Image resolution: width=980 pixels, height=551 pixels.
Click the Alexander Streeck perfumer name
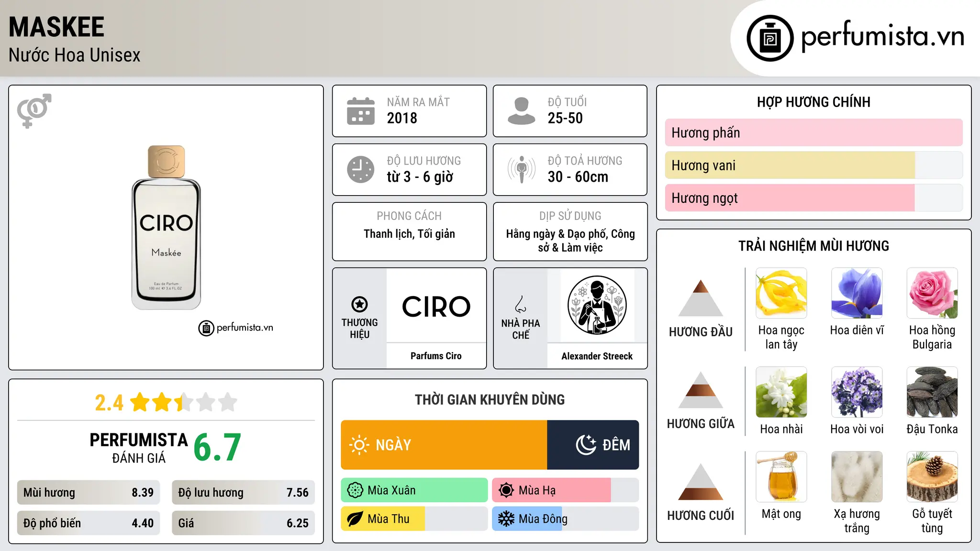[597, 356]
